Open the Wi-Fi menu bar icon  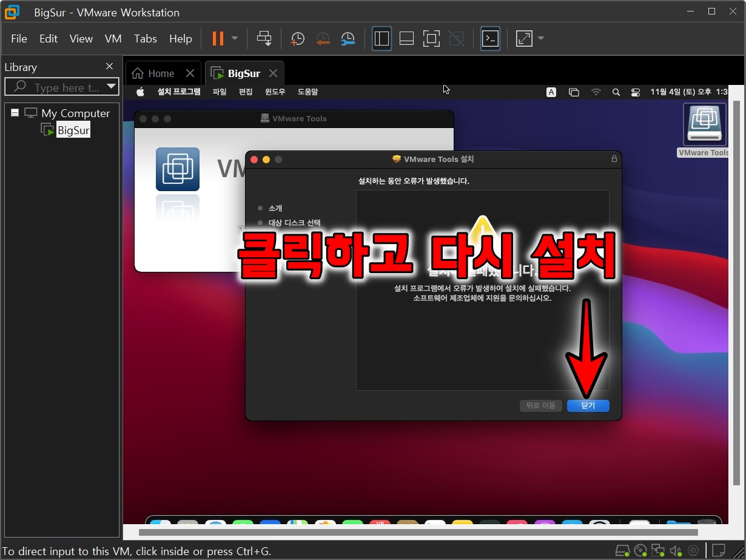[x=596, y=92]
